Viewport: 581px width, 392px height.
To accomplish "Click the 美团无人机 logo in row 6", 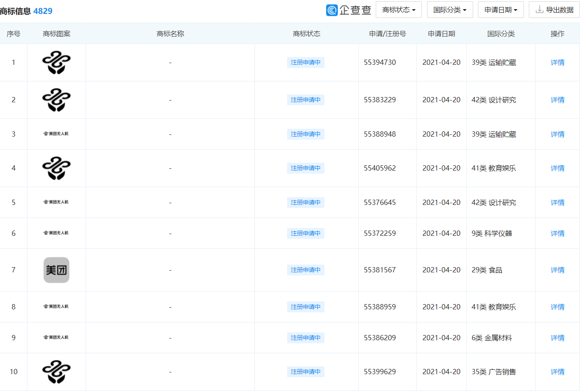I will [x=56, y=233].
